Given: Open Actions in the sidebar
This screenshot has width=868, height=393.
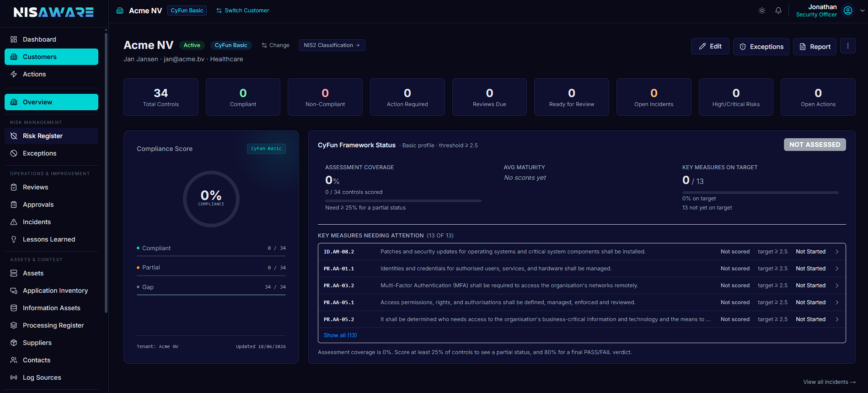Looking at the screenshot, I should click(x=51, y=74).
